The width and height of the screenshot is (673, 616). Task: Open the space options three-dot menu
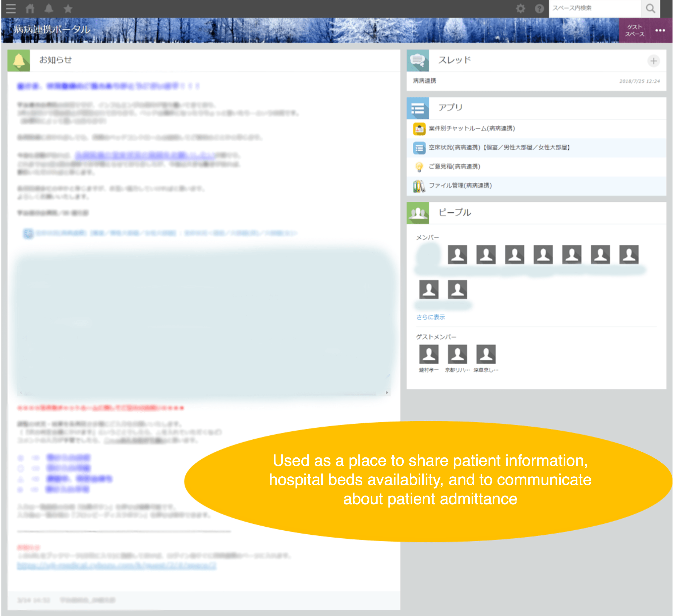coord(660,30)
